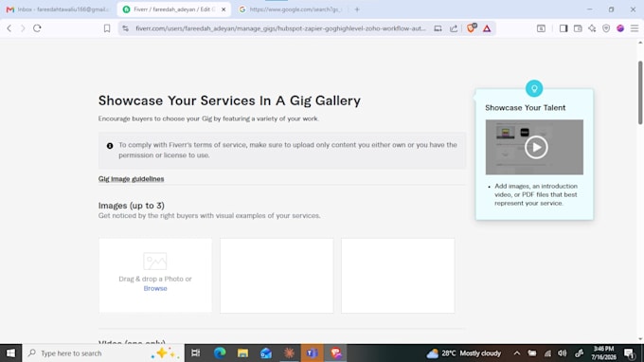Click the second empty image slot
Screen dimensions: 644x362
(x=277, y=276)
